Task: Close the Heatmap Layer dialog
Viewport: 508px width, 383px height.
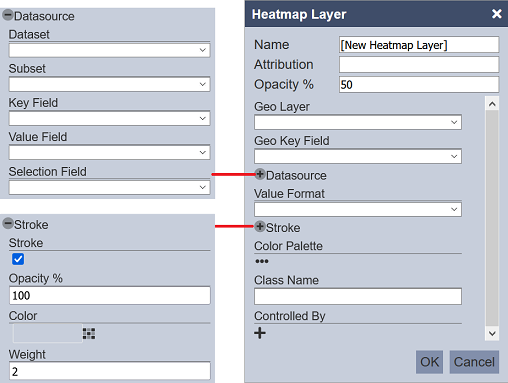Action: (x=497, y=14)
